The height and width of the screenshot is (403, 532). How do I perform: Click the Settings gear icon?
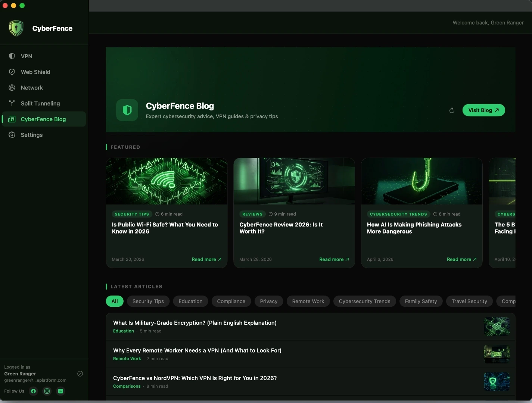12,135
